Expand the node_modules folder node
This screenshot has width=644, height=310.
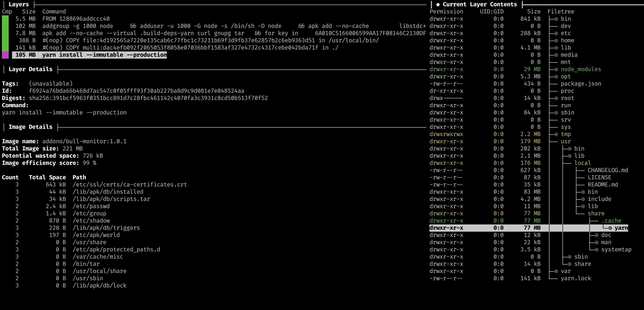click(556, 69)
